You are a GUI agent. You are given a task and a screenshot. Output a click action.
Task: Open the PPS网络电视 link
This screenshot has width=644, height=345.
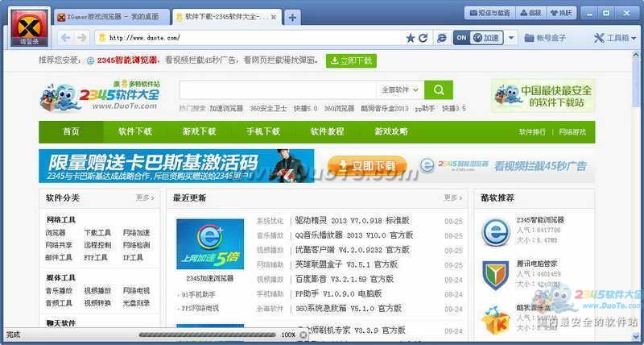(200, 308)
